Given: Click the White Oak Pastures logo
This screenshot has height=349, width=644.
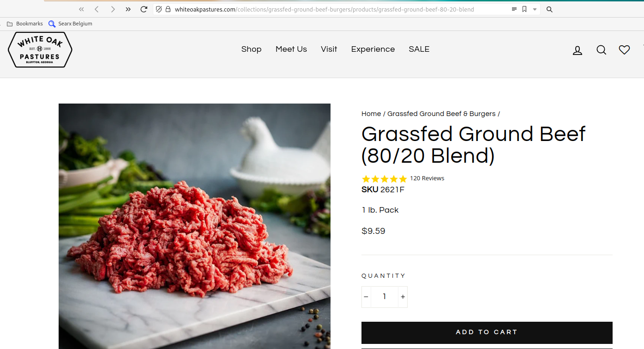Looking at the screenshot, I should point(40,49).
